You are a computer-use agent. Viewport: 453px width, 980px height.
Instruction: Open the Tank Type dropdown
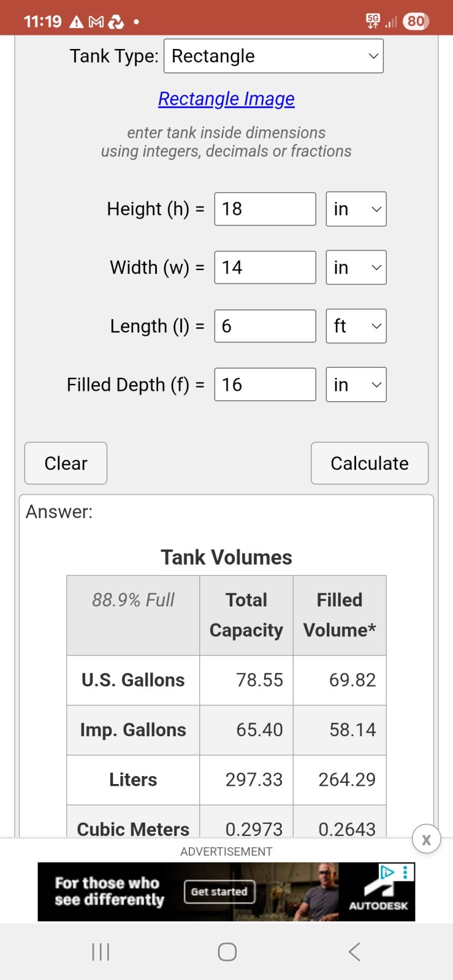click(x=273, y=56)
